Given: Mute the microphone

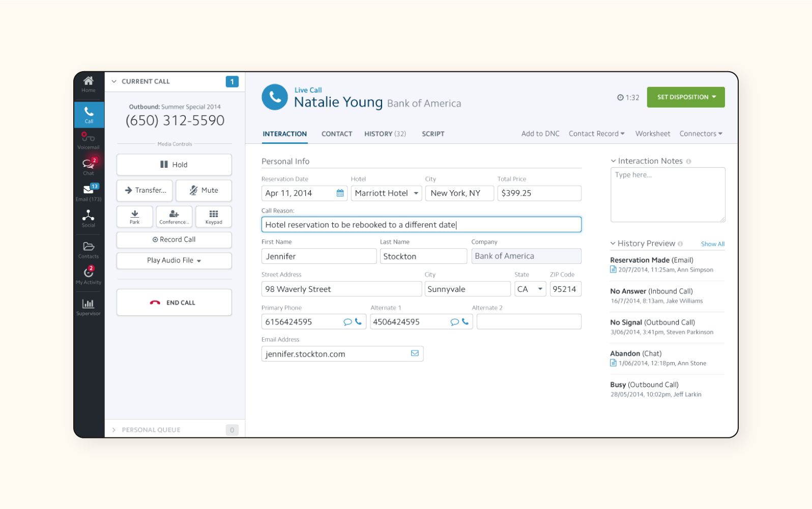Looking at the screenshot, I should pos(204,190).
